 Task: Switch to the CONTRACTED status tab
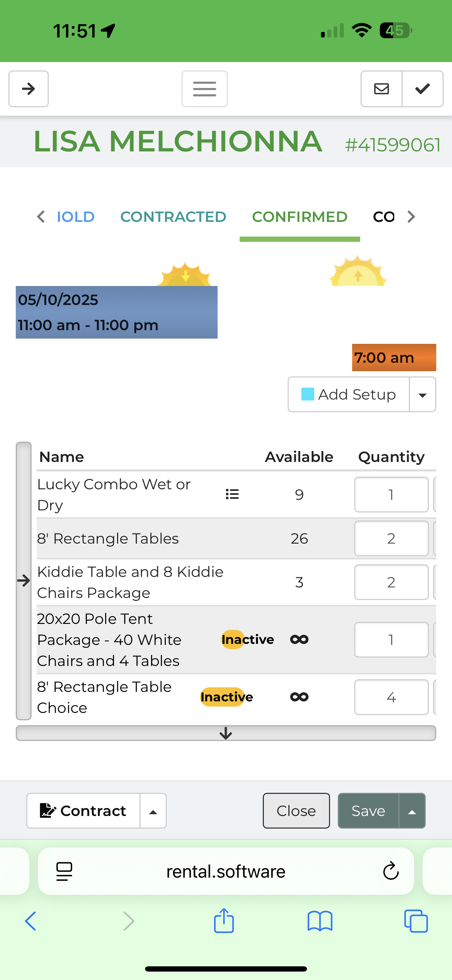coord(173,217)
